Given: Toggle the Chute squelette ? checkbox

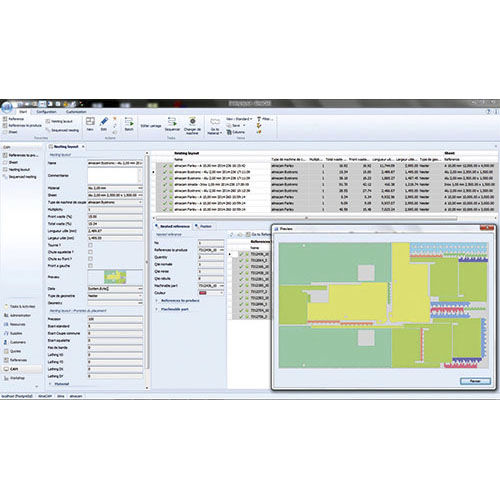Looking at the screenshot, I should [x=90, y=252].
